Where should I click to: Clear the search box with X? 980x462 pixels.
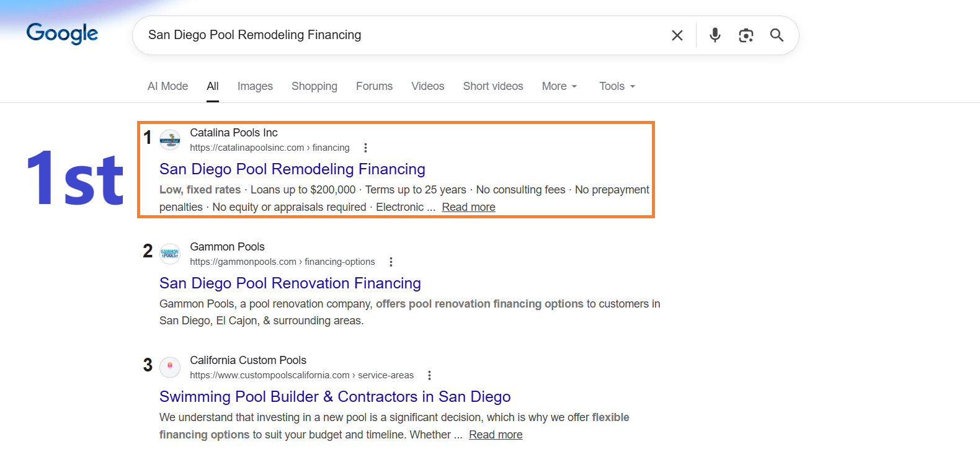(677, 35)
